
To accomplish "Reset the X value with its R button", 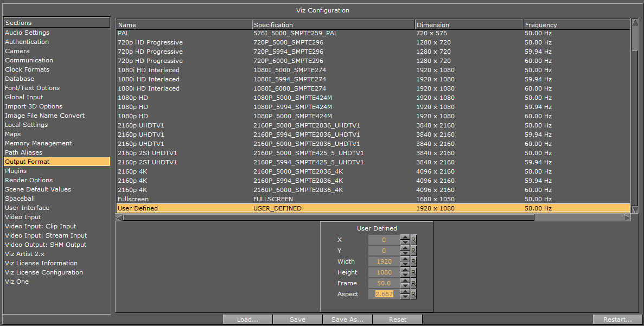I will pos(413,240).
